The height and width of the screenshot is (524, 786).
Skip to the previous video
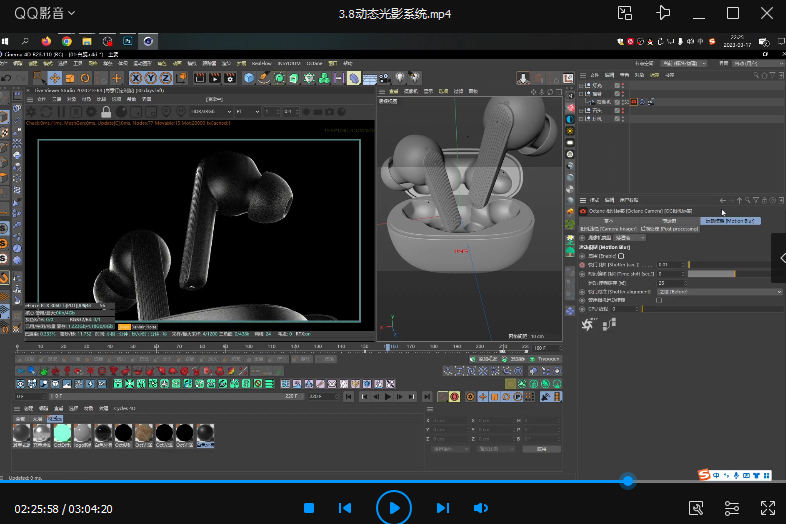tap(345, 508)
